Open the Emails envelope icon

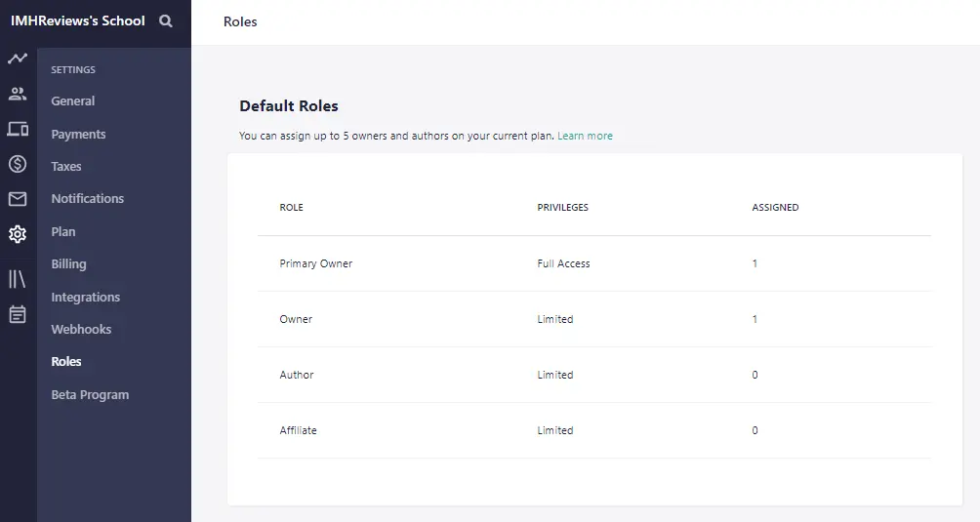[18, 199]
